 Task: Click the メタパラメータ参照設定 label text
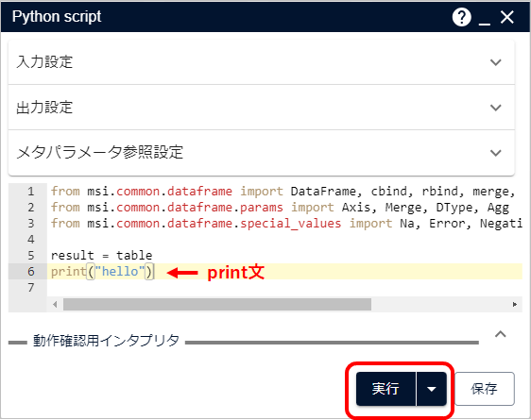click(x=100, y=153)
